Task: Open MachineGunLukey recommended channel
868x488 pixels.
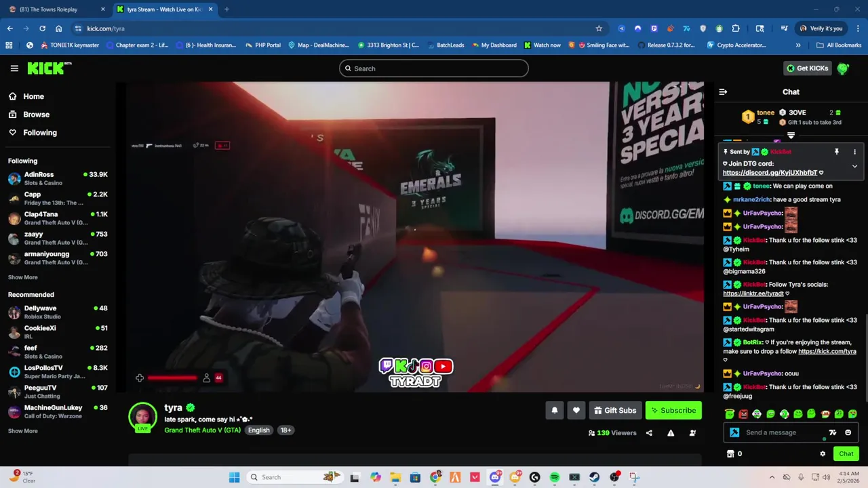Action: pyautogui.click(x=58, y=411)
